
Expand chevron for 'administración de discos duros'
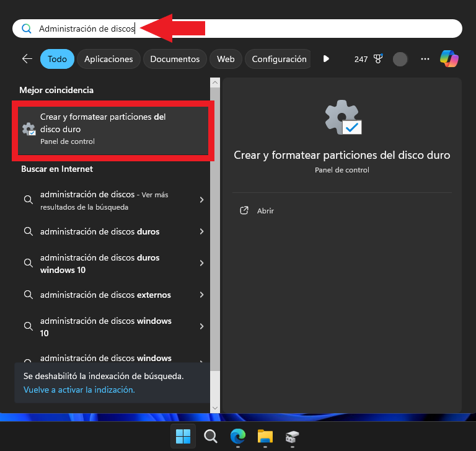(201, 231)
